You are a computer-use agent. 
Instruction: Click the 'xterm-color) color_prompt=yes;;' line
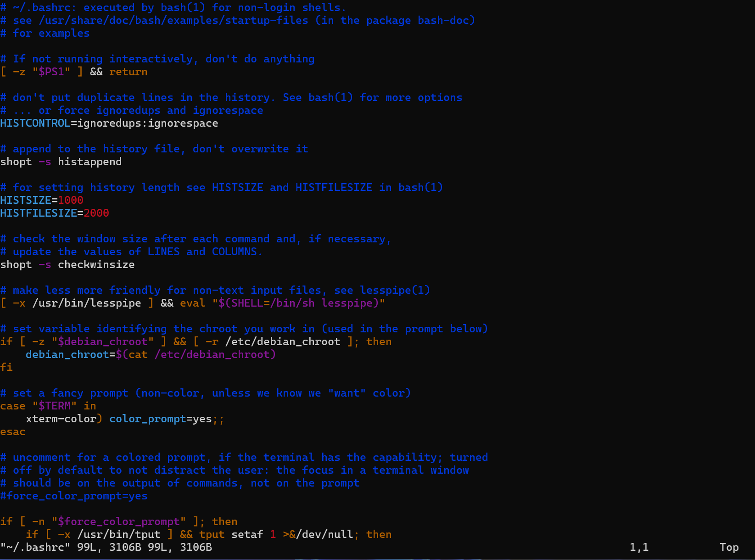click(x=125, y=419)
